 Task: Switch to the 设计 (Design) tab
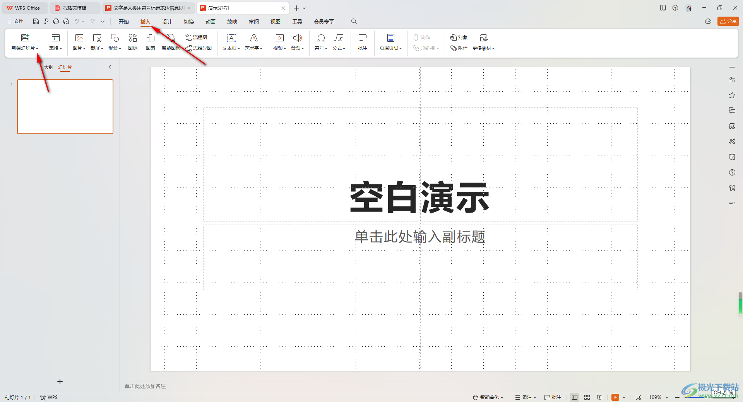coord(167,21)
